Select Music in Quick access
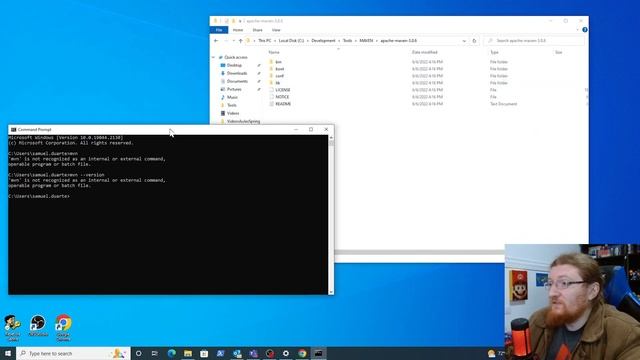The height and width of the screenshot is (360, 640). tap(232, 97)
